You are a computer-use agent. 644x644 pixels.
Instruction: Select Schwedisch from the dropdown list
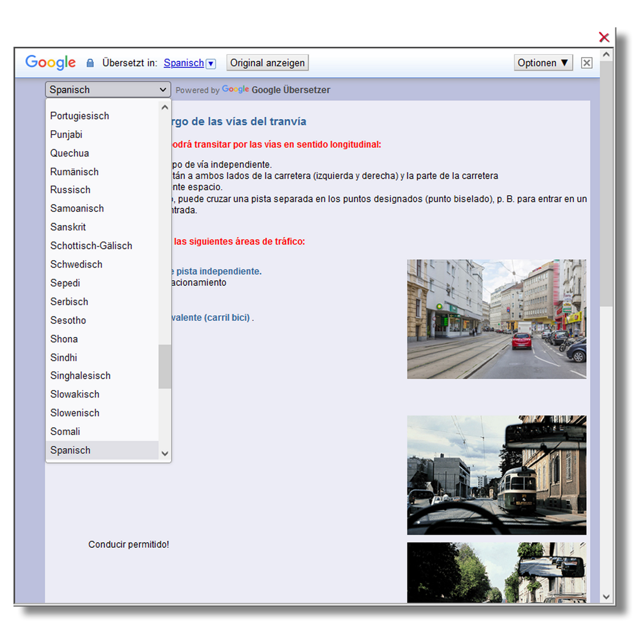tap(76, 264)
